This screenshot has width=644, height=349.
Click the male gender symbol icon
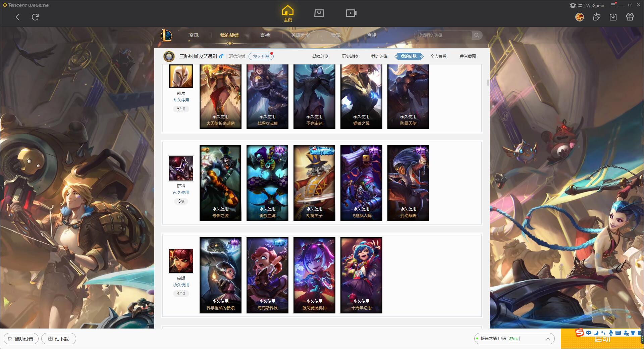click(221, 56)
